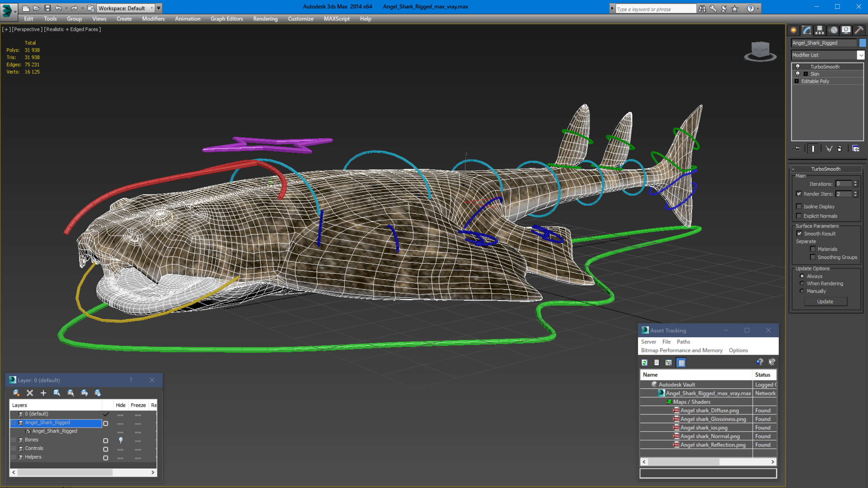Click Refresh icon in Asset Tracking

[645, 363]
